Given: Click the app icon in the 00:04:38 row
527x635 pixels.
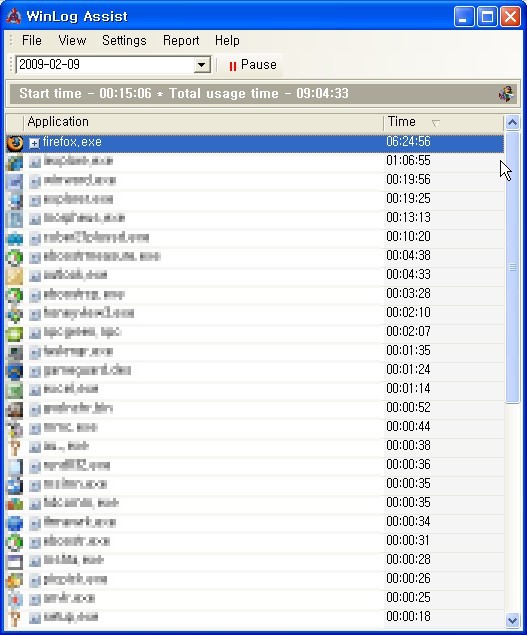Looking at the screenshot, I should pos(15,257).
